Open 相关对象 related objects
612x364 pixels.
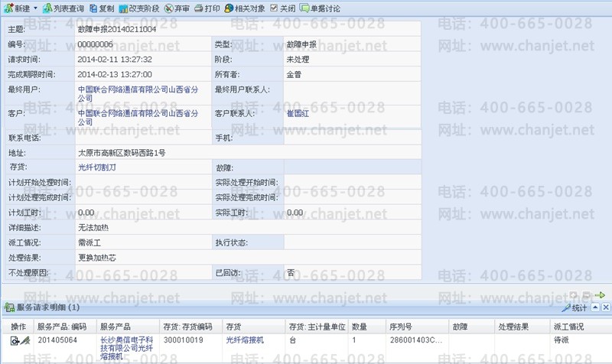click(x=245, y=8)
